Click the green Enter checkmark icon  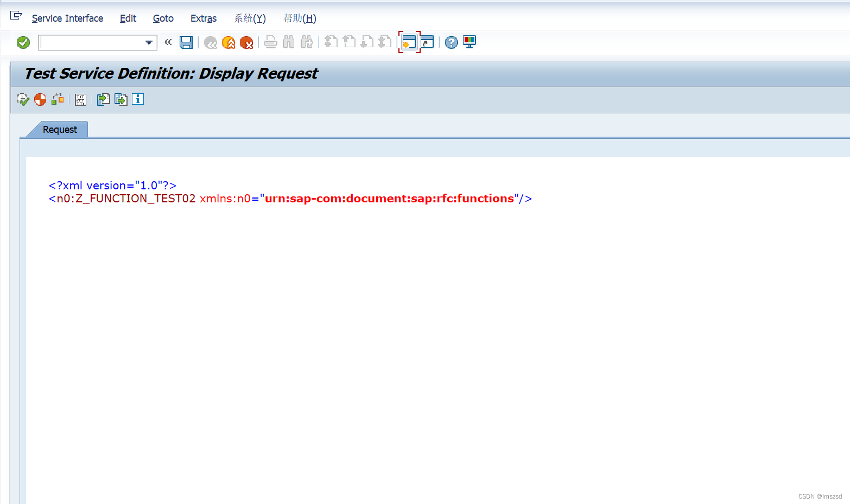pyautogui.click(x=23, y=42)
